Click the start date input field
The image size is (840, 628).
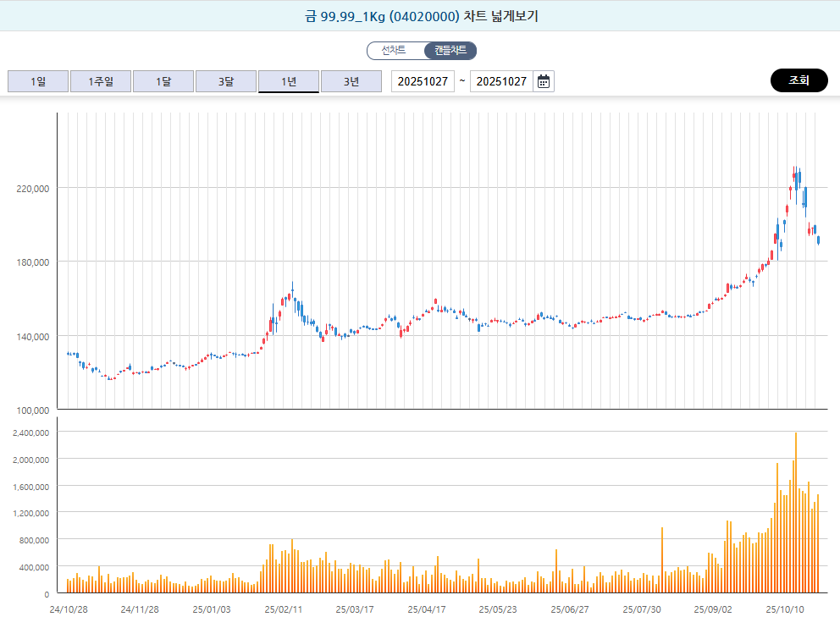[x=423, y=81]
